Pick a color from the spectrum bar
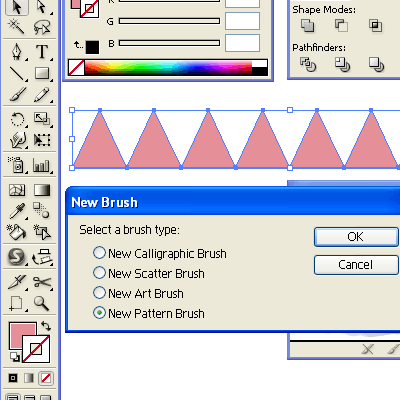The height and width of the screenshot is (400, 400). pyautogui.click(x=168, y=68)
